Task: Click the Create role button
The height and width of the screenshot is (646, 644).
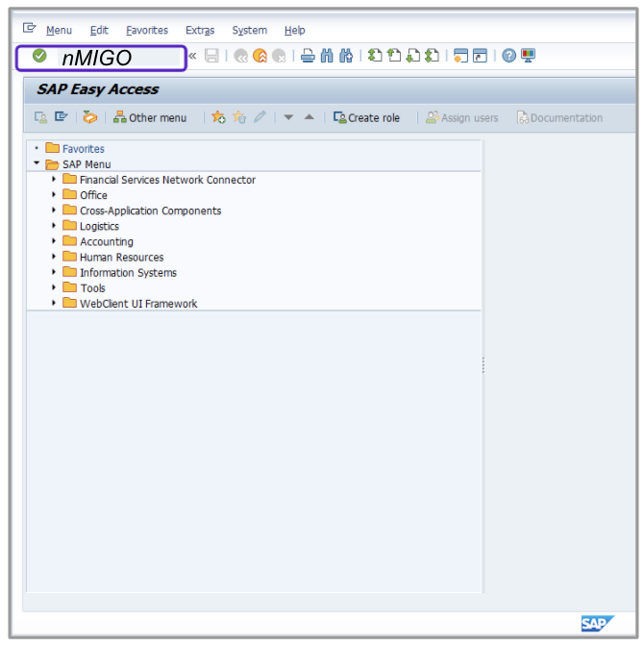Action: tap(366, 117)
